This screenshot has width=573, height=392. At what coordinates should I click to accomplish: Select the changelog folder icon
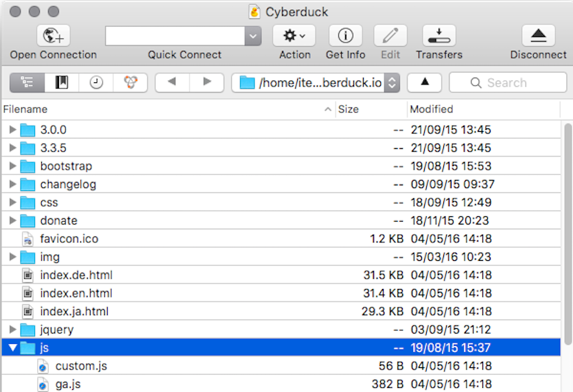click(27, 184)
